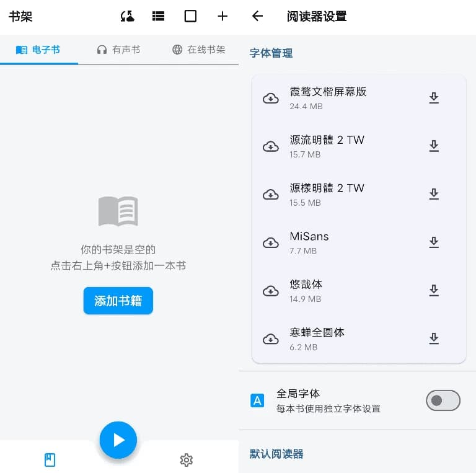The width and height of the screenshot is (476, 473).
Task: Switch bookshelf to list view icon
Action: pos(159,17)
